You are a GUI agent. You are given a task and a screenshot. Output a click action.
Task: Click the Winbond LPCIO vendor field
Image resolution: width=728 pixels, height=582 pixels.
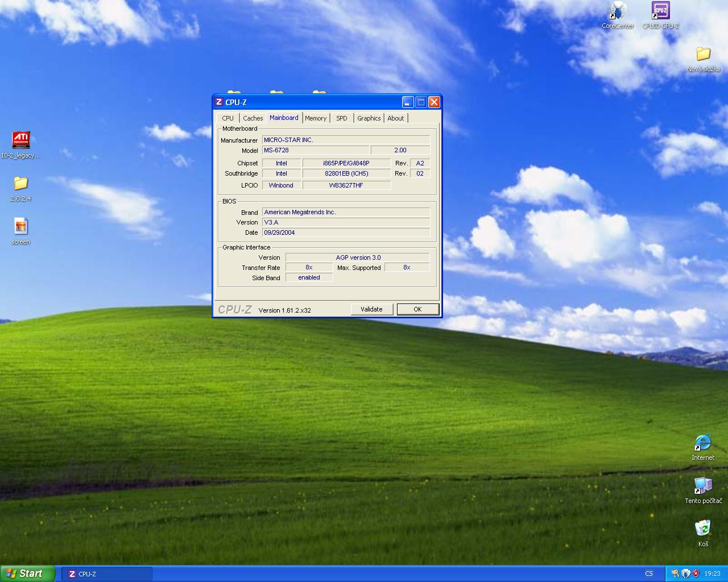281,185
